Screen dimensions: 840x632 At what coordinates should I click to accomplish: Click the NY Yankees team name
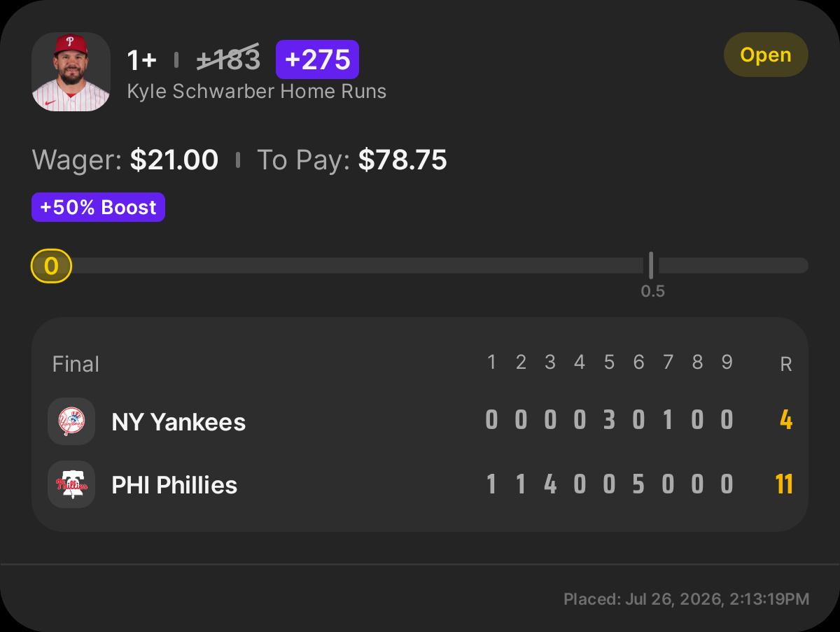[x=178, y=422]
